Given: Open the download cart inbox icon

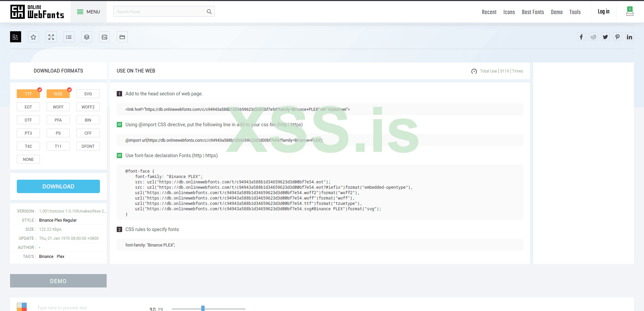Looking at the screenshot, I should [x=630, y=12].
